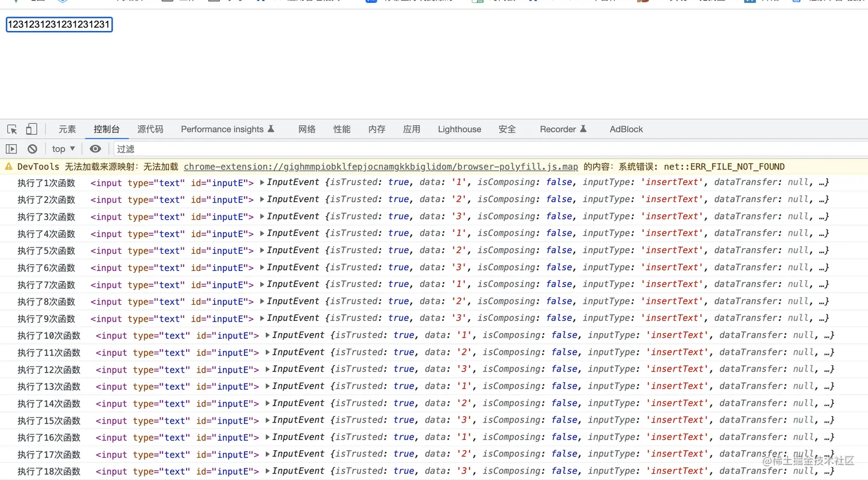
Task: Open the Performance insights tab
Action: [x=228, y=129]
